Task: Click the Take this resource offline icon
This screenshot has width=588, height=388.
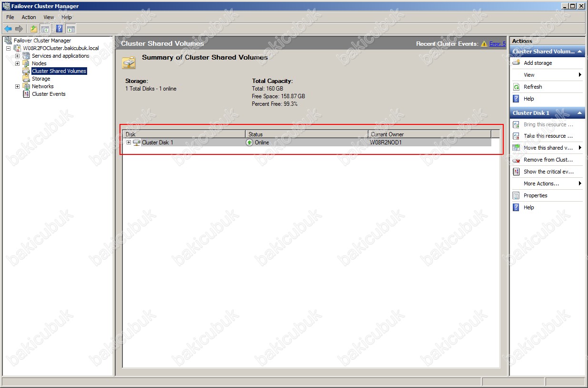Action: coord(516,136)
